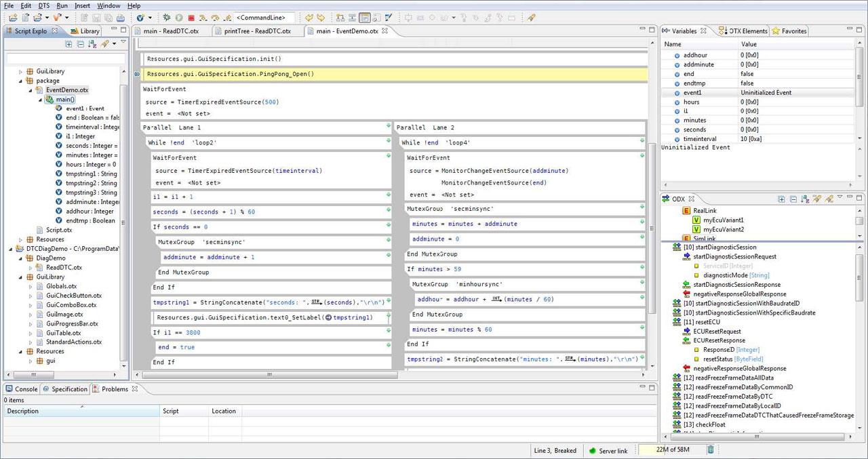Expand the gui folder node
This screenshot has height=459, width=868.
tap(31, 361)
